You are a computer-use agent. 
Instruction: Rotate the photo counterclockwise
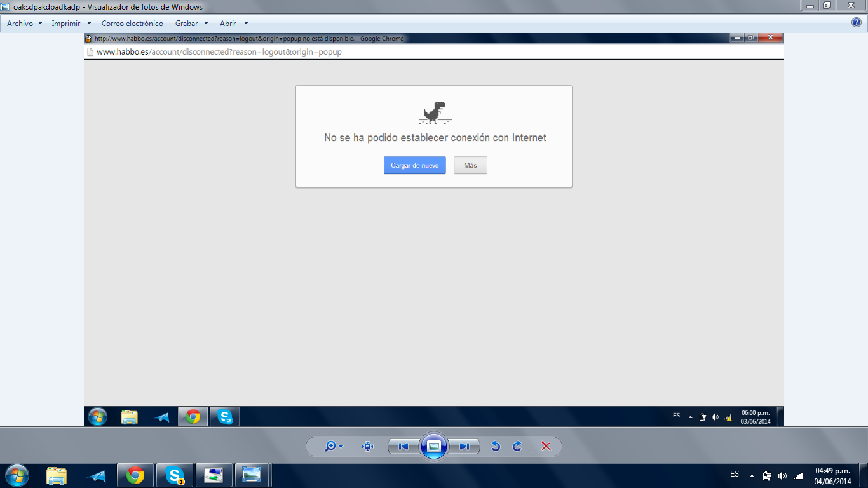(x=496, y=447)
